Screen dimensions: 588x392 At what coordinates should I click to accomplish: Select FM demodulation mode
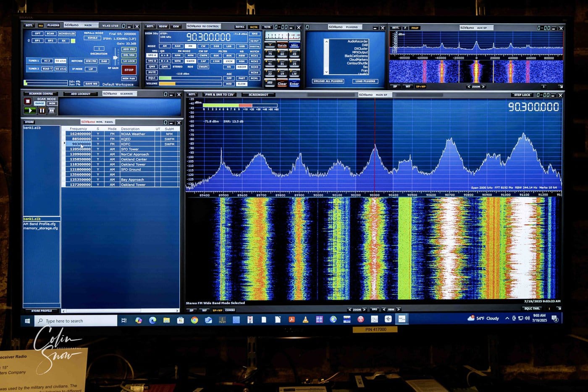click(x=190, y=46)
